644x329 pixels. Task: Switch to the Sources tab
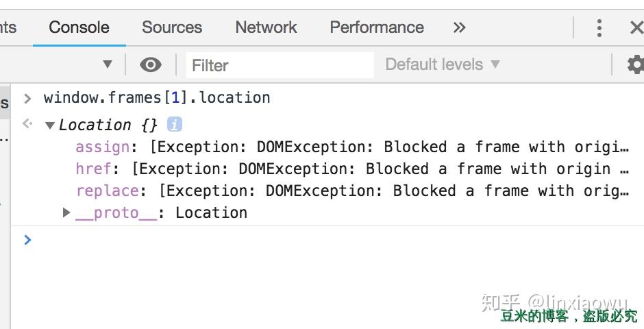(172, 27)
